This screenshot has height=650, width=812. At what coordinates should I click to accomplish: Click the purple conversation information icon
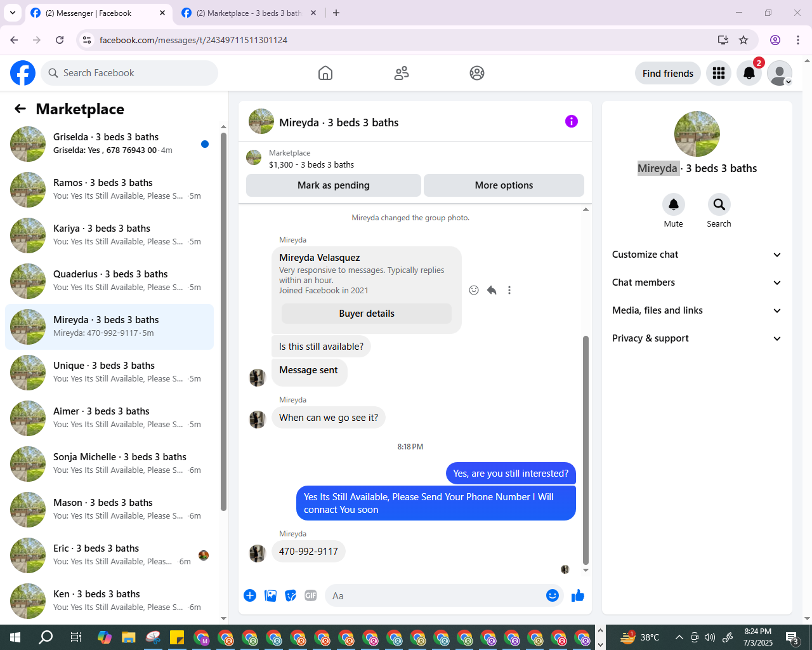572,121
